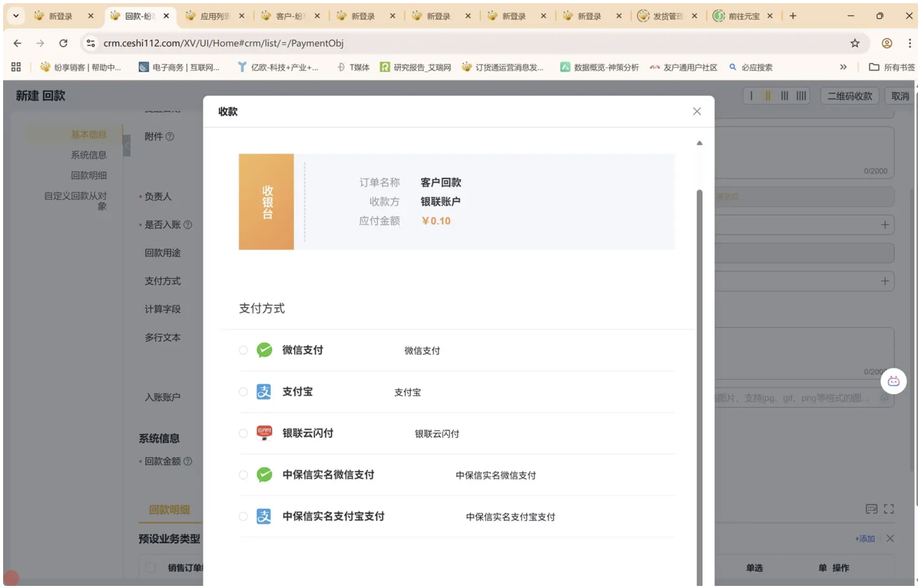Screen dimensions: 918x588
Task: Reload the current browser page
Action: point(63,43)
